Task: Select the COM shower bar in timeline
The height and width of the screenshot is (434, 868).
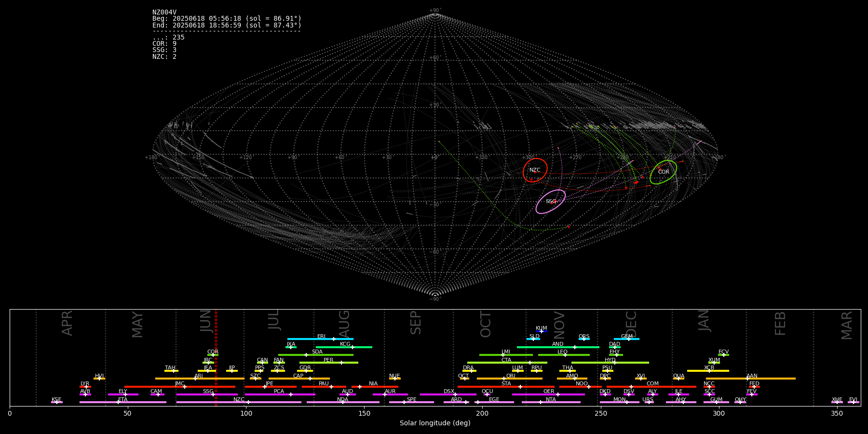Action: click(651, 387)
